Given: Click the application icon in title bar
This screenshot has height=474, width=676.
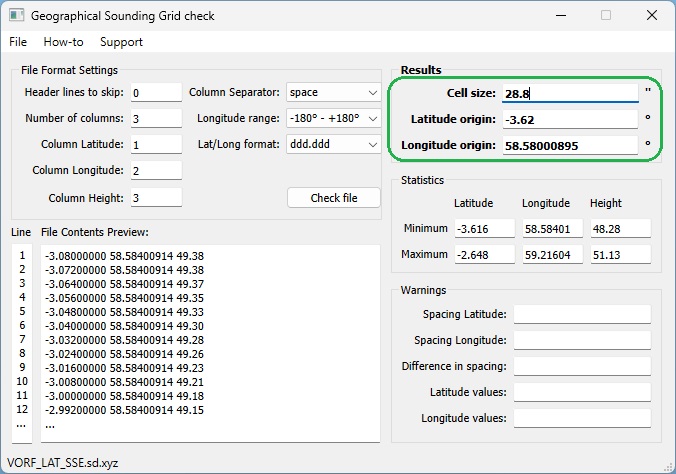Looking at the screenshot, I should [x=15, y=16].
